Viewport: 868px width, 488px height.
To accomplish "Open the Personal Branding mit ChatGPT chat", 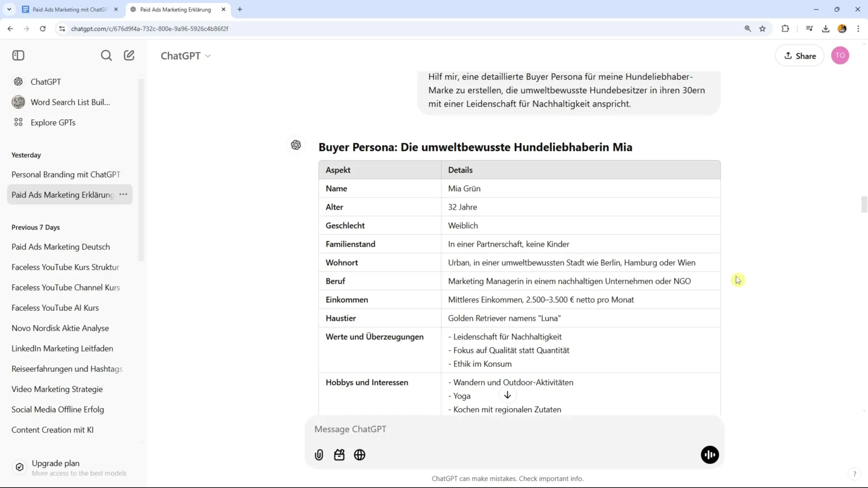I will [70, 174].
